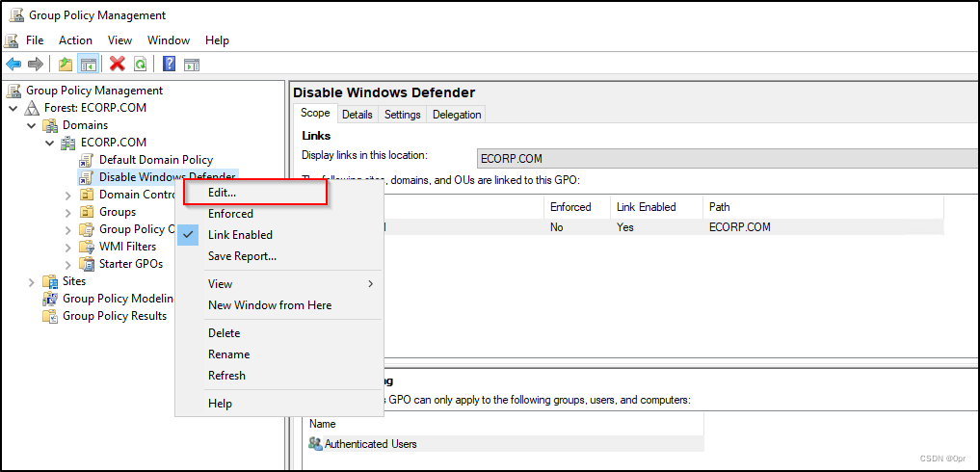Select the Group Policy Management root node icon

[x=13, y=91]
